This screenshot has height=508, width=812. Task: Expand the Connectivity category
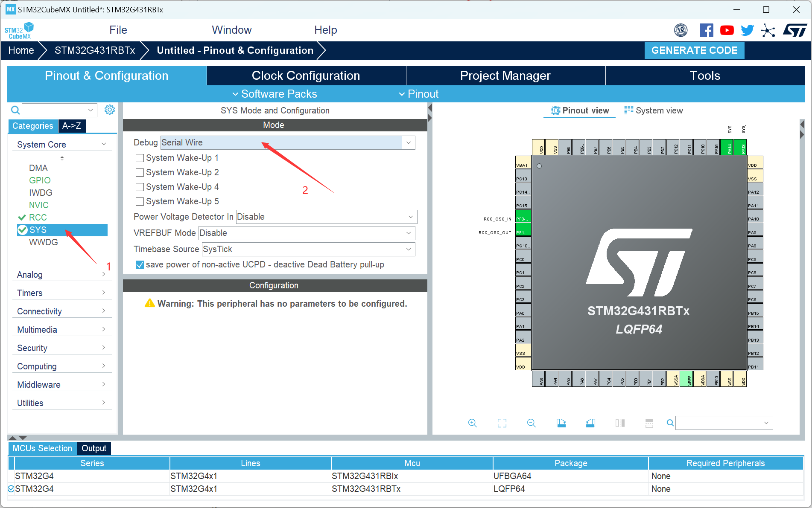tap(62, 311)
